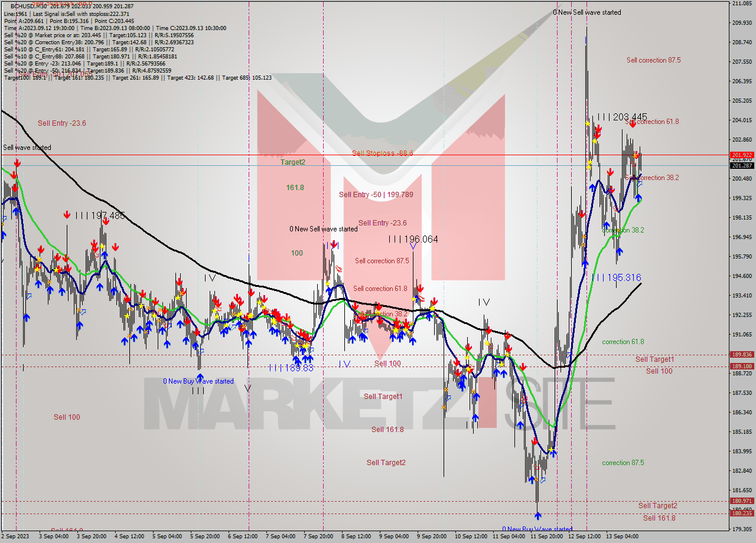Select the 192.255 price scale value
Image resolution: width=756 pixels, height=543 pixels.
[x=742, y=315]
